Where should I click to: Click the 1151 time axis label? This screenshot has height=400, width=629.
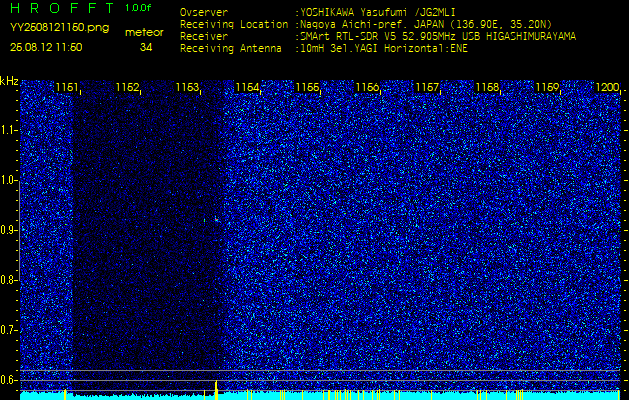click(67, 87)
